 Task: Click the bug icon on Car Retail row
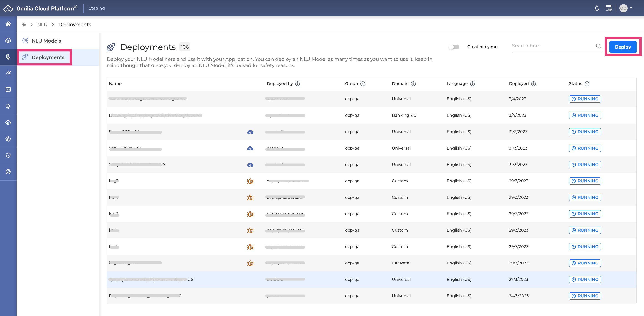point(250,263)
